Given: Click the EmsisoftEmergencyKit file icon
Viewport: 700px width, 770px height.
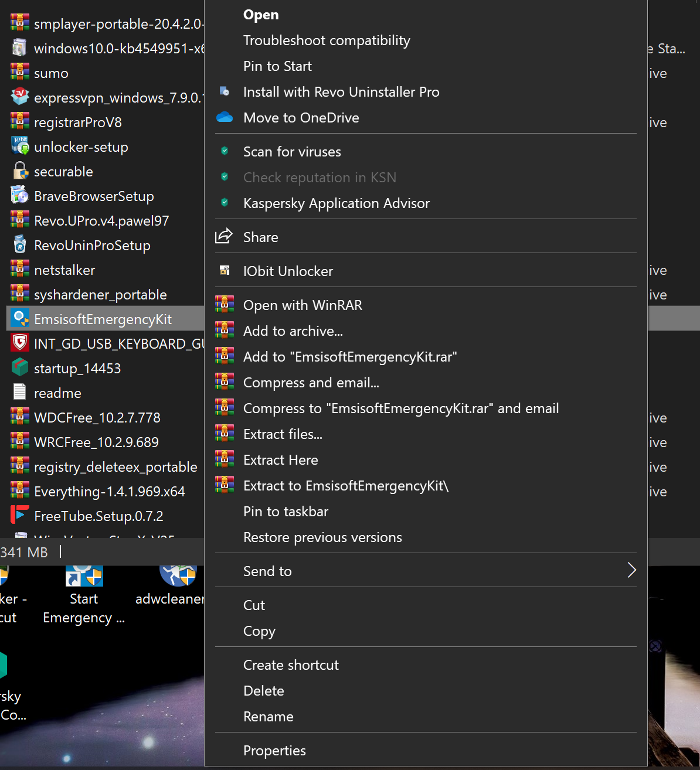Looking at the screenshot, I should 20,318.
